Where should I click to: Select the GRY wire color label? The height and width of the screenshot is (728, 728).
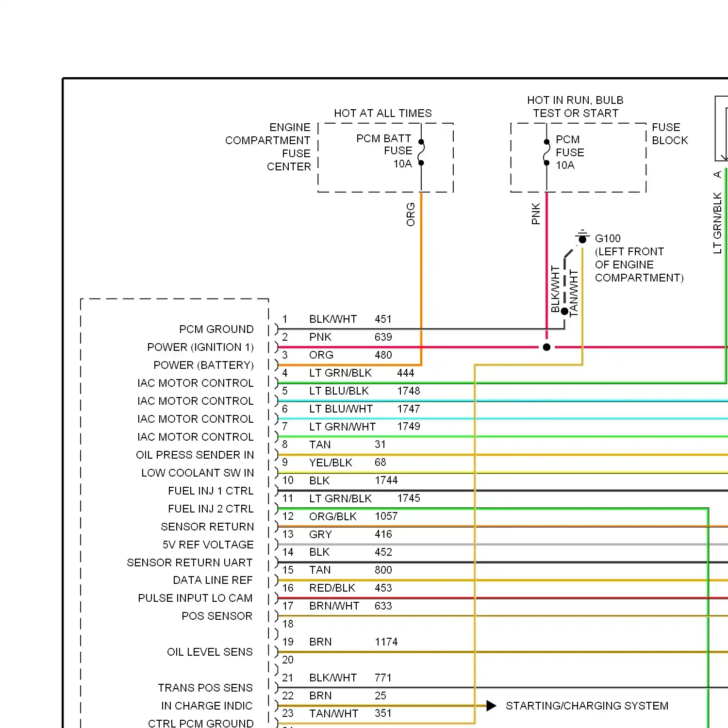320,534
